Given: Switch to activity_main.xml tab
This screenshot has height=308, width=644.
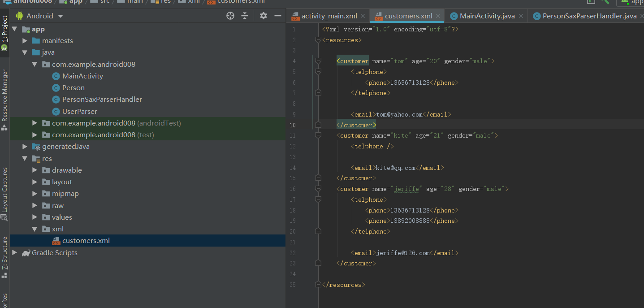Looking at the screenshot, I should 329,16.
